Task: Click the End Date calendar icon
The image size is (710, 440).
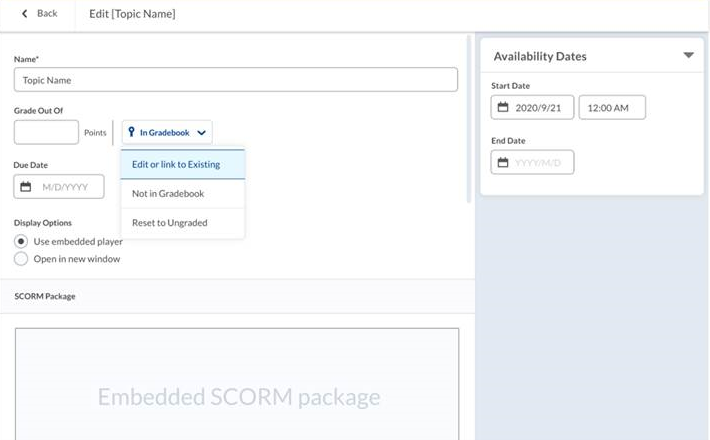Action: tap(503, 162)
